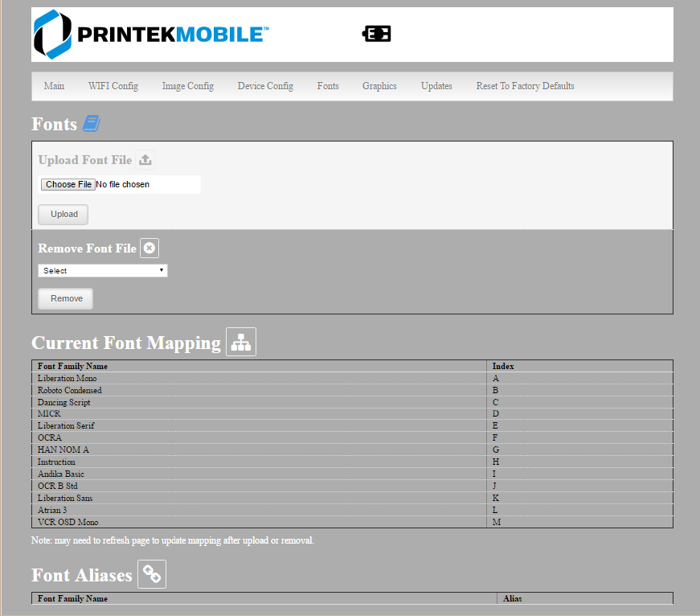Screen dimensions: 700x616
Task: Click the Choose File button
Action: 68,184
